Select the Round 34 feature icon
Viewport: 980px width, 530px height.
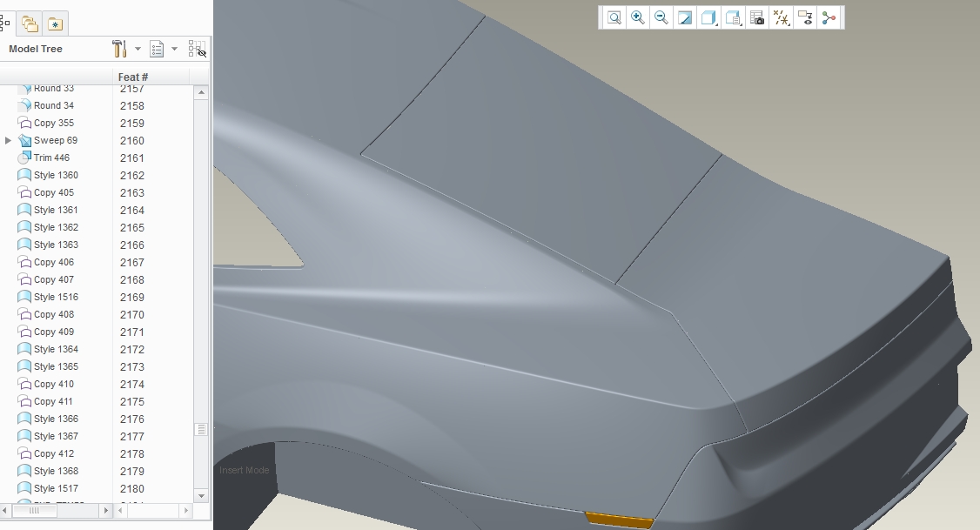point(24,105)
